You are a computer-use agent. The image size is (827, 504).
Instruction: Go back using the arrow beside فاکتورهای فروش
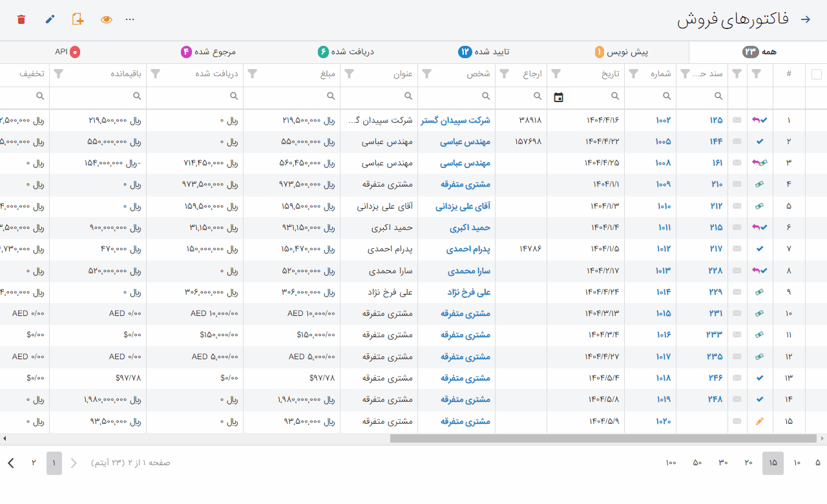point(805,19)
